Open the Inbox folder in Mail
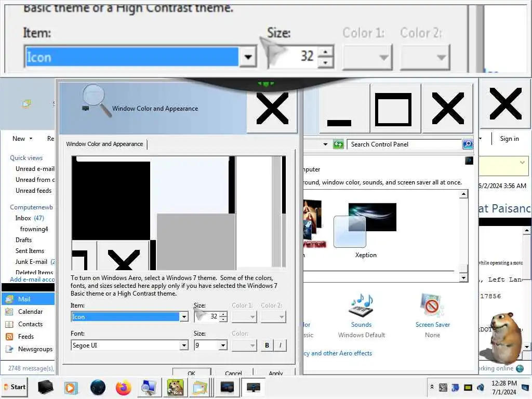 pos(30,218)
